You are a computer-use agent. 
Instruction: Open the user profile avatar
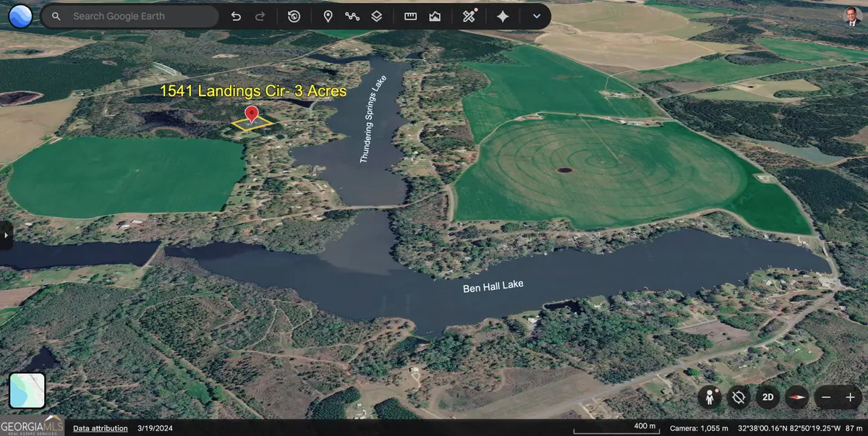[853, 17]
